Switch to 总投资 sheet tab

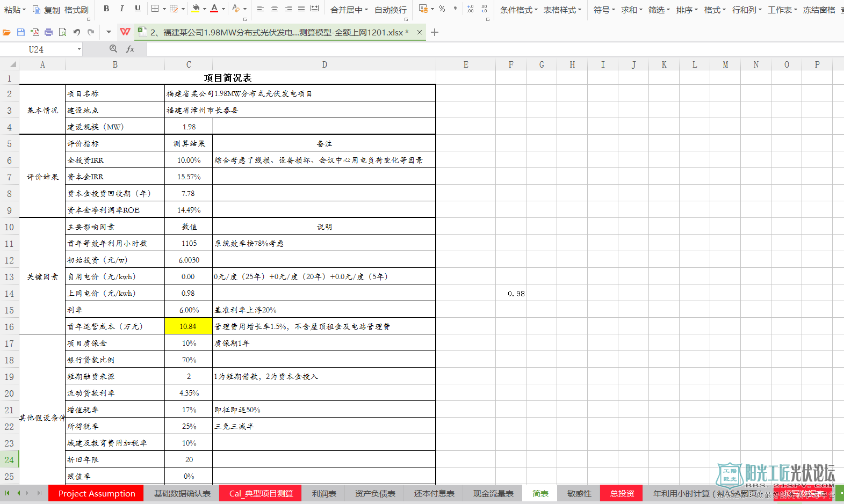coord(622,493)
